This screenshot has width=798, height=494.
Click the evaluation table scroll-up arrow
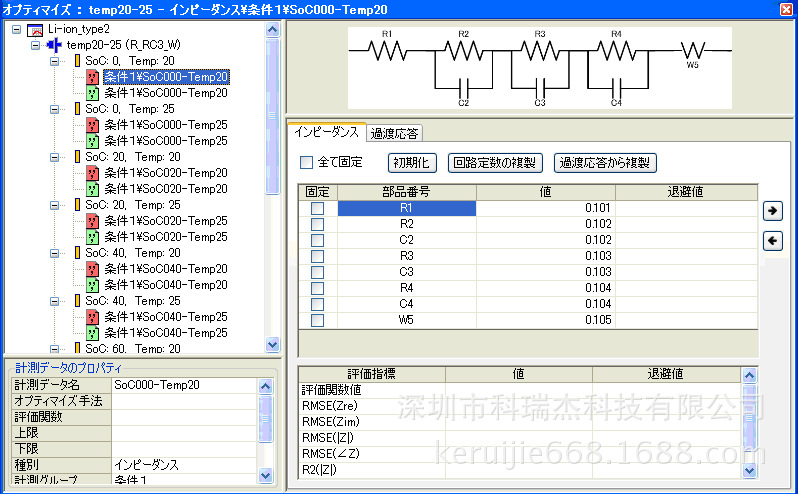click(749, 376)
